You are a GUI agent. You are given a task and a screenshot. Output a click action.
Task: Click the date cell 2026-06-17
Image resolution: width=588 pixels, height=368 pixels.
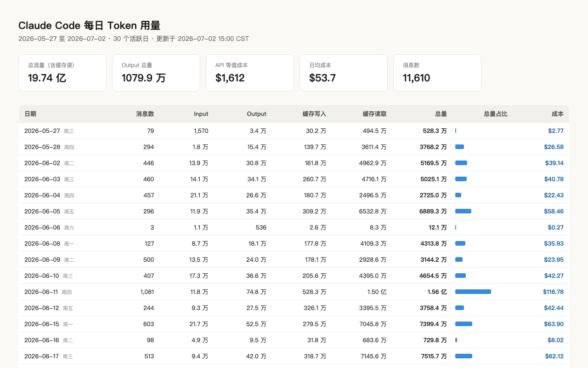(42, 356)
